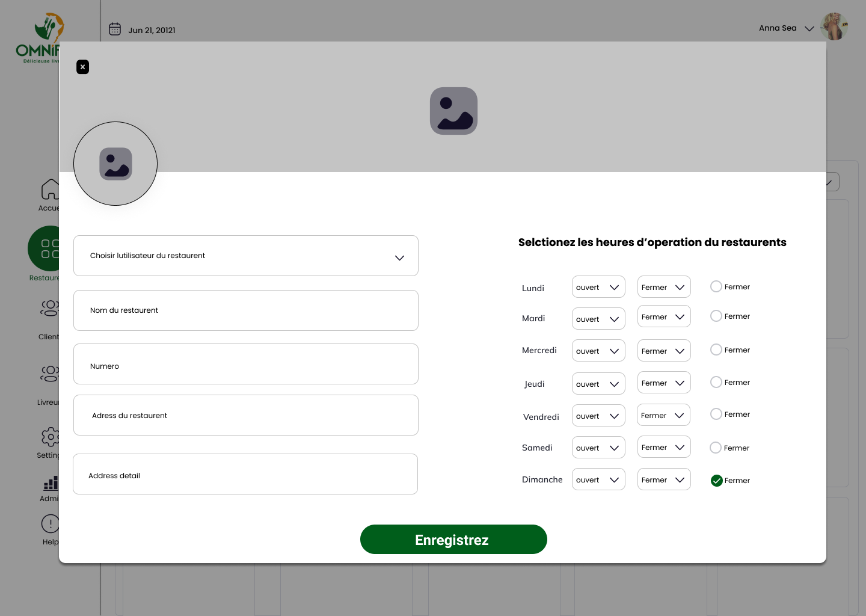Image resolution: width=866 pixels, height=616 pixels.
Task: Open the ouvert dropdown for Mardi
Action: pyautogui.click(x=598, y=318)
